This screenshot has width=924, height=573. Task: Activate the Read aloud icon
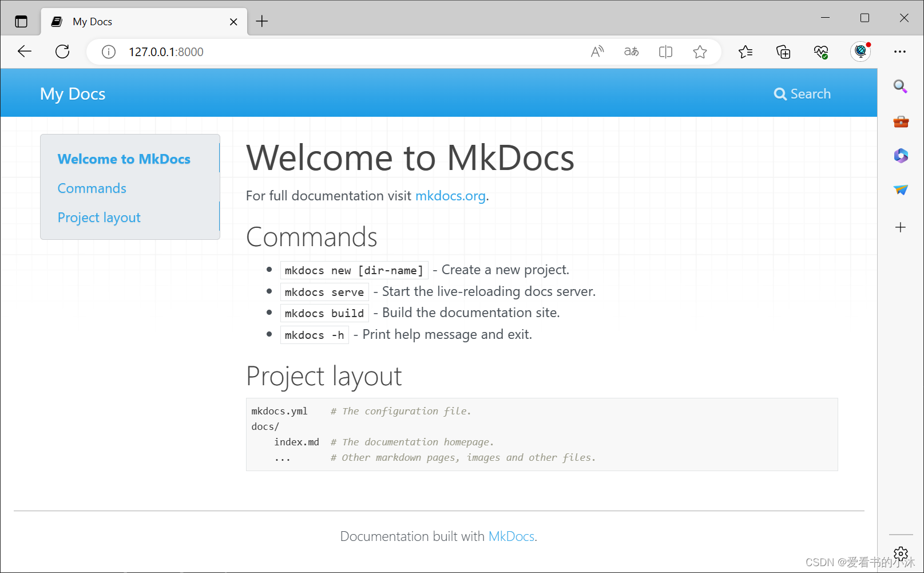[x=597, y=52]
